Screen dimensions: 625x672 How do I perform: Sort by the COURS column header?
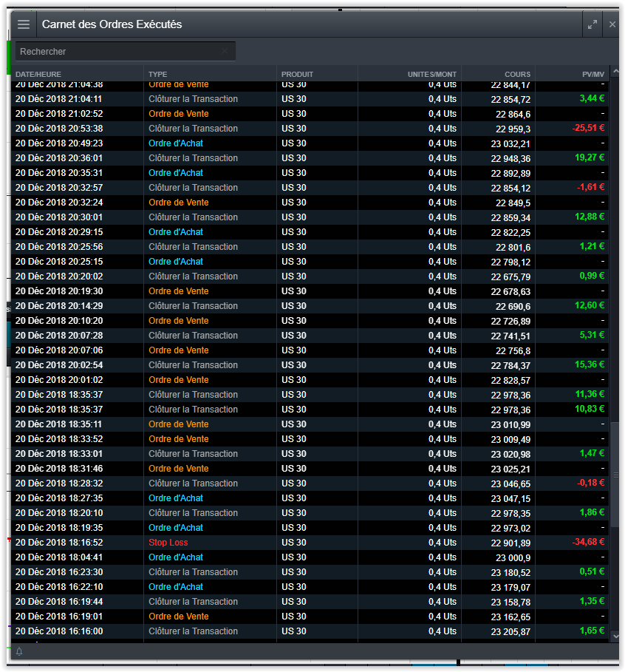tap(517, 74)
